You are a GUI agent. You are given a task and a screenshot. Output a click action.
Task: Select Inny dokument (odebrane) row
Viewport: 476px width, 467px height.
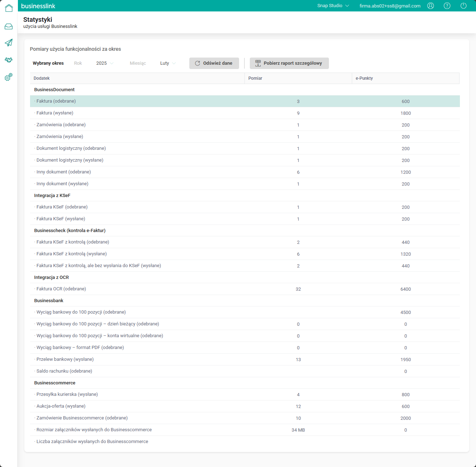(x=245, y=172)
